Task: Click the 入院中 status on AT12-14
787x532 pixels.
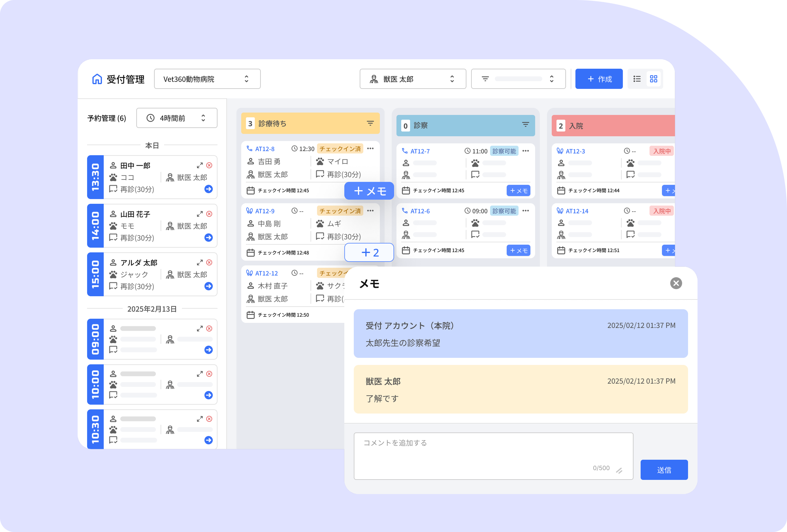Action: 662,211
